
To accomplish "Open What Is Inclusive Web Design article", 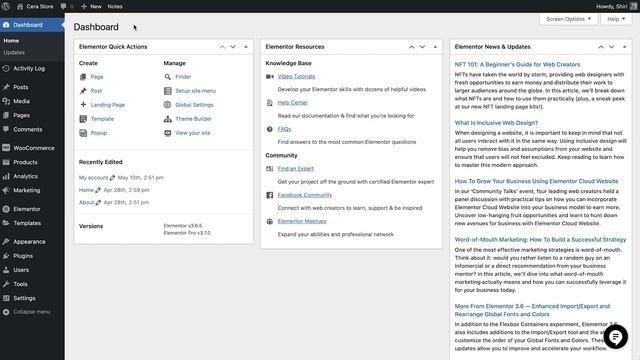I will pyautogui.click(x=496, y=123).
